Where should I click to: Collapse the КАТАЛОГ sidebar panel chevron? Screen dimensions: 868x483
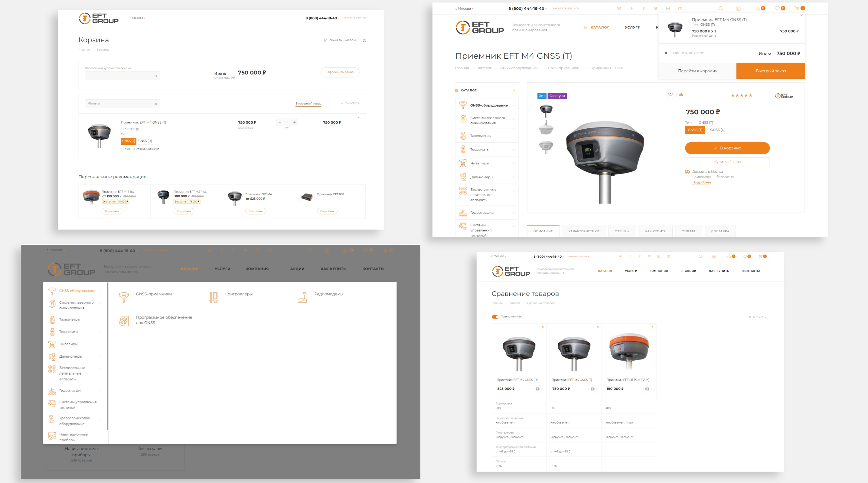tap(514, 91)
